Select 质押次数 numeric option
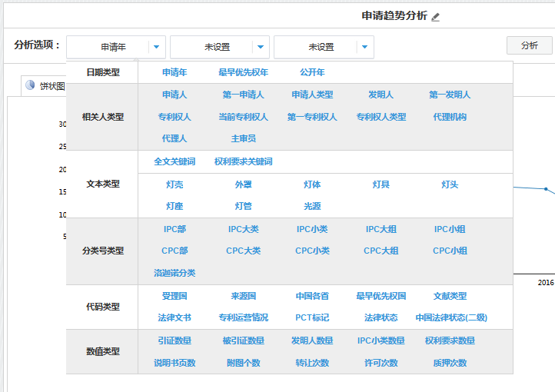Viewport: 555px width, 392px height. pyautogui.click(x=450, y=363)
